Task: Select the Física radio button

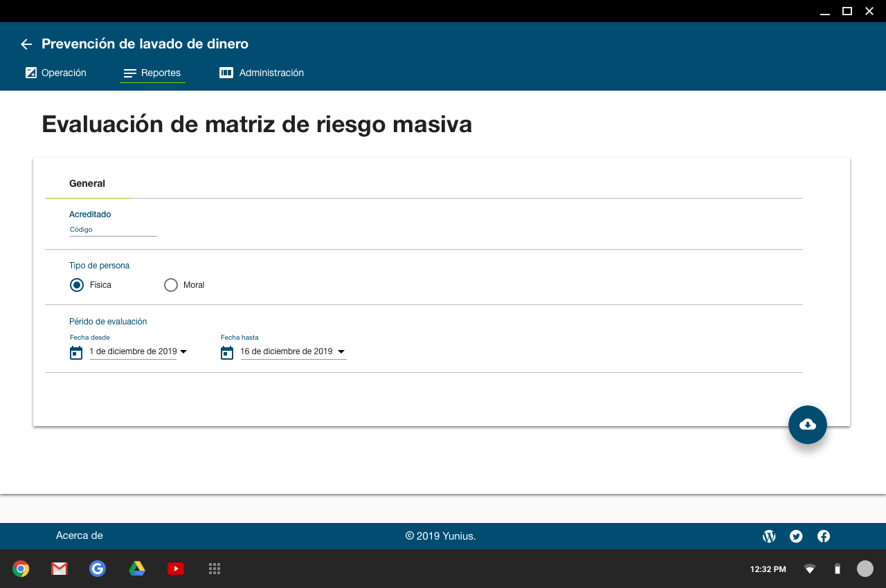Action: coord(77,285)
